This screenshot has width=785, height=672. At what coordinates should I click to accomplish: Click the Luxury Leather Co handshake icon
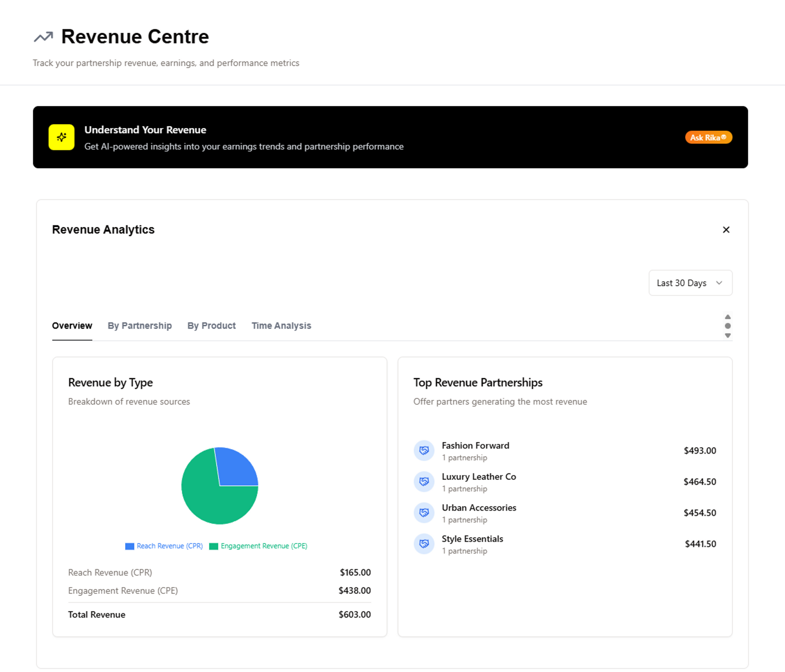click(x=424, y=482)
